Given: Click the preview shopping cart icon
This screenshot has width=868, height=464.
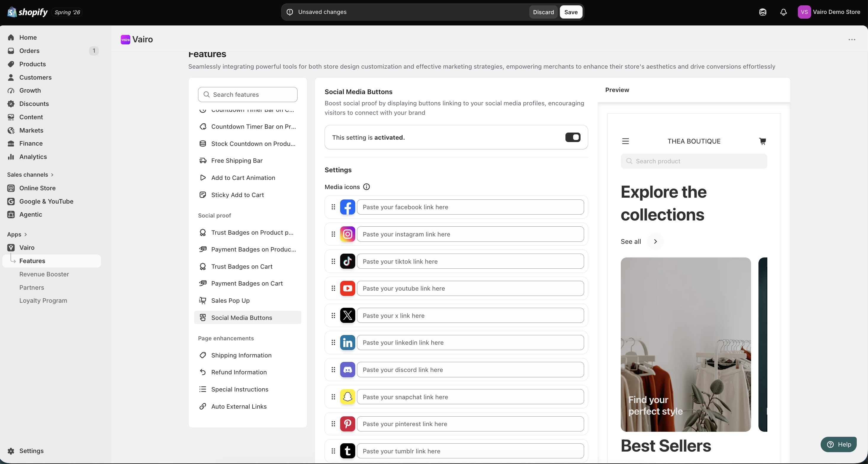Looking at the screenshot, I should 763,141.
